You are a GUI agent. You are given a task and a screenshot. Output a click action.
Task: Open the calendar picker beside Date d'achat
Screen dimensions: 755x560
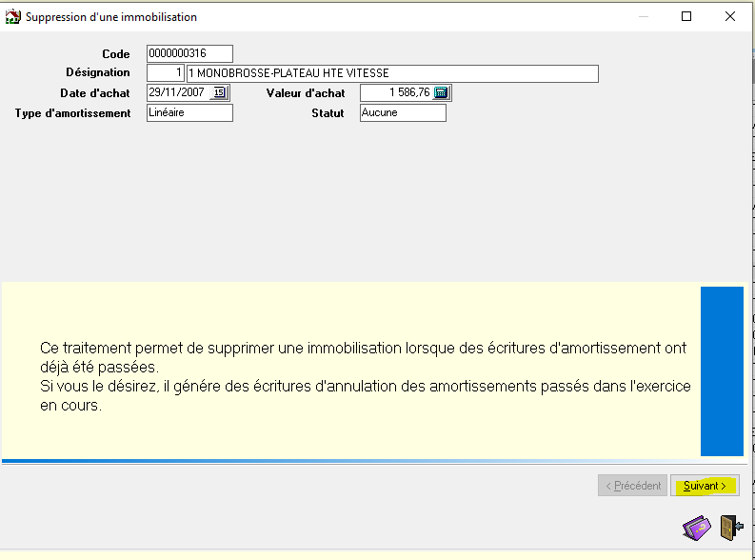pyautogui.click(x=220, y=92)
